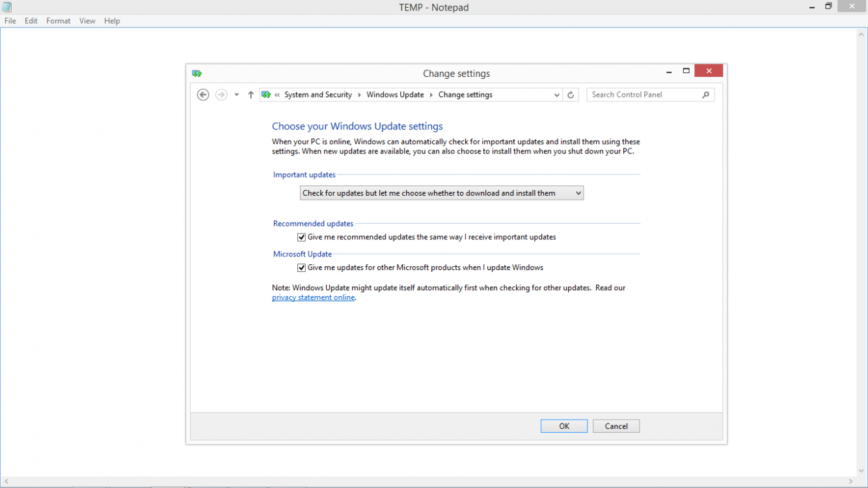Refresh the Change settings address bar
The width and height of the screenshot is (868, 488).
pos(571,95)
